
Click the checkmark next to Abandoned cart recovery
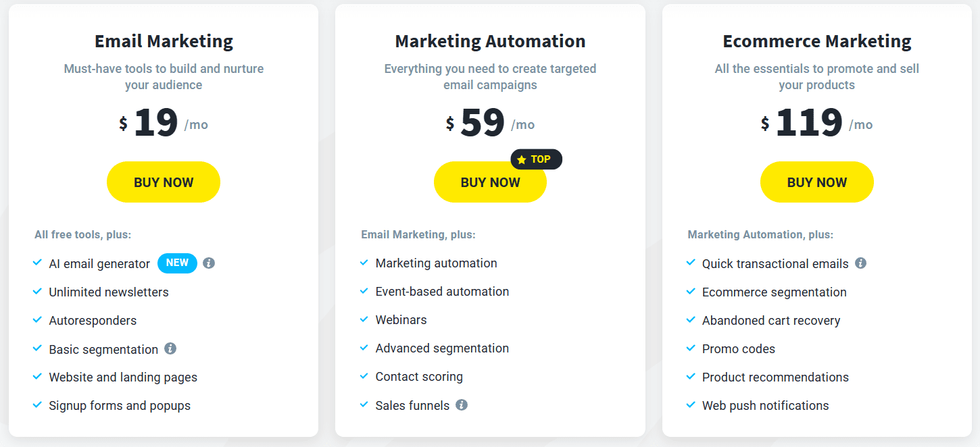(691, 320)
